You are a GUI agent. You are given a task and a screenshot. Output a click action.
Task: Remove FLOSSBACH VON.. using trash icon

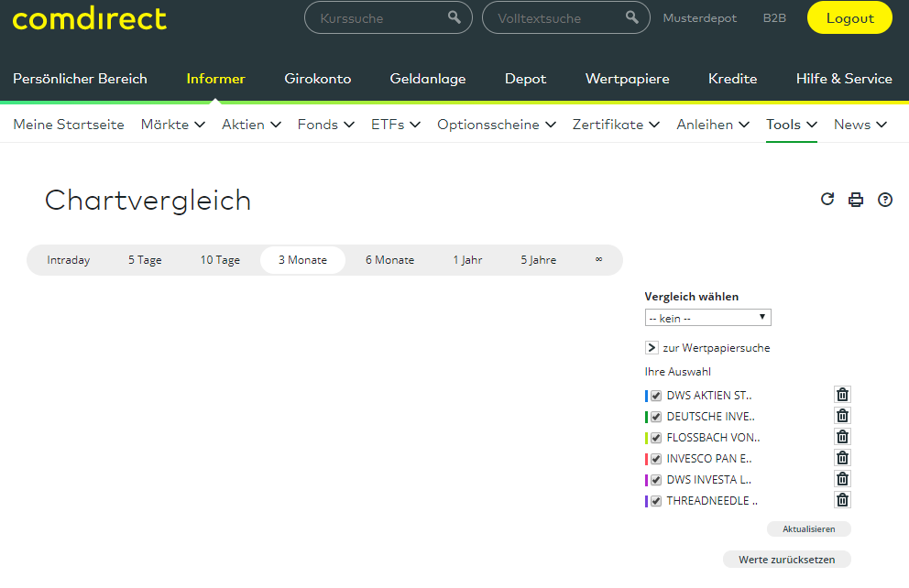tap(842, 437)
